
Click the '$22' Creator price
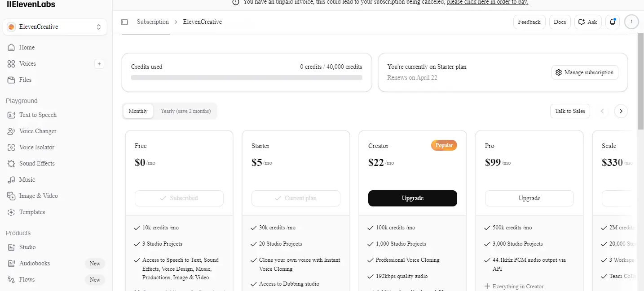(x=376, y=162)
